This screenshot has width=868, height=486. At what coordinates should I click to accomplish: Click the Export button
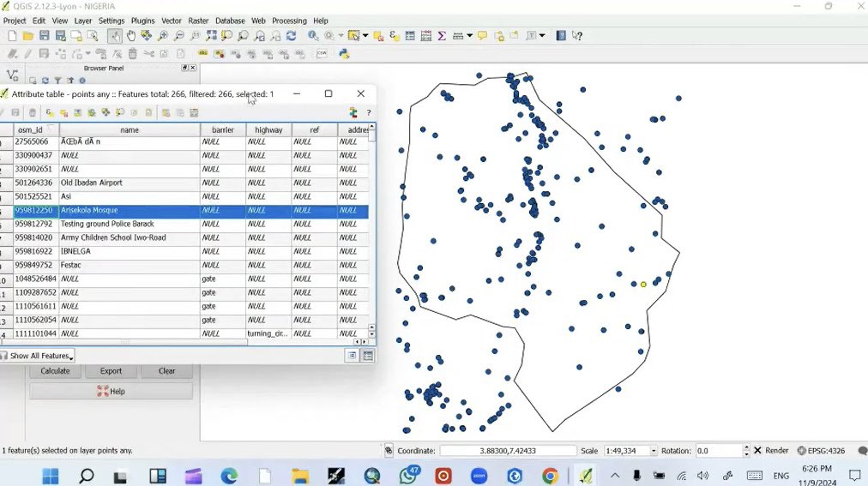(111, 371)
